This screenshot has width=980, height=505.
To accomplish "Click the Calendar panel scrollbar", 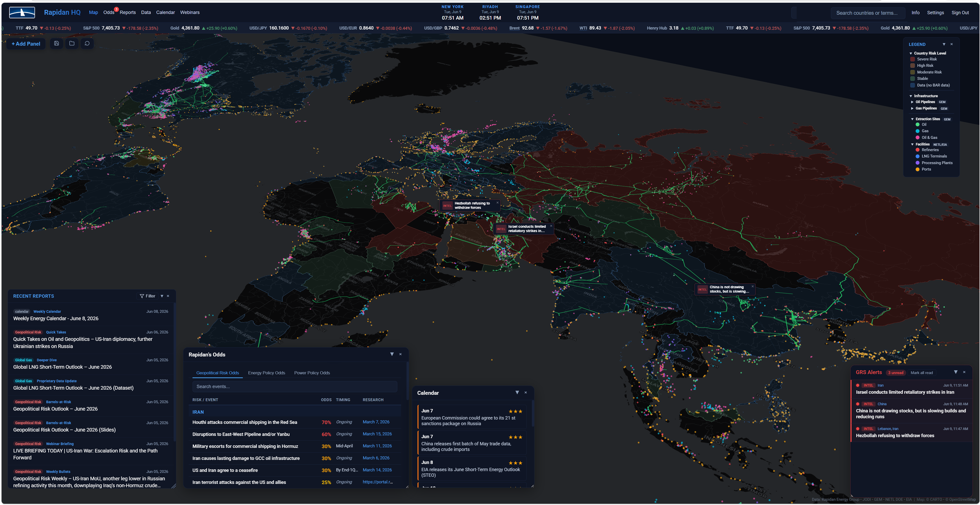I will pyautogui.click(x=533, y=414).
